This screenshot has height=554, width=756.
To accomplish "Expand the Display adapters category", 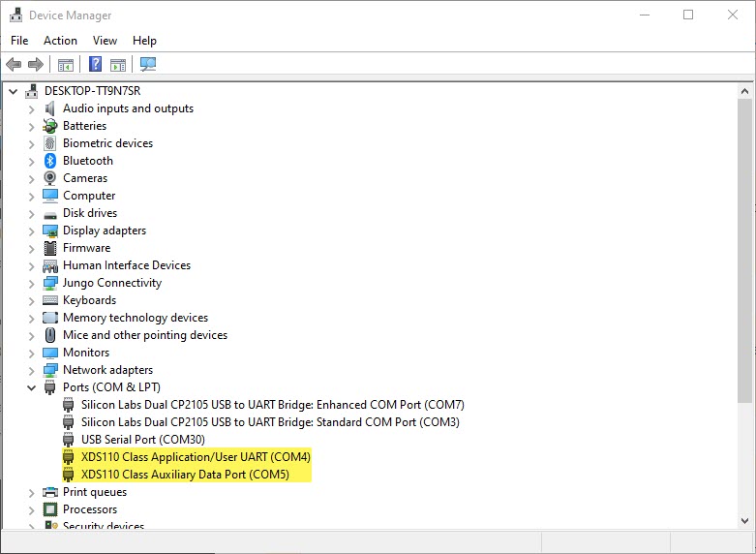I will (x=31, y=231).
